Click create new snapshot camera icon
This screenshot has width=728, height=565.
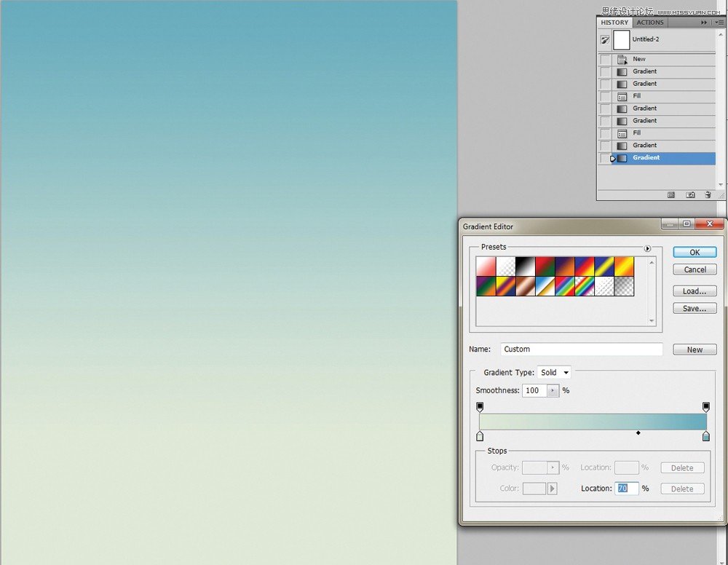690,195
